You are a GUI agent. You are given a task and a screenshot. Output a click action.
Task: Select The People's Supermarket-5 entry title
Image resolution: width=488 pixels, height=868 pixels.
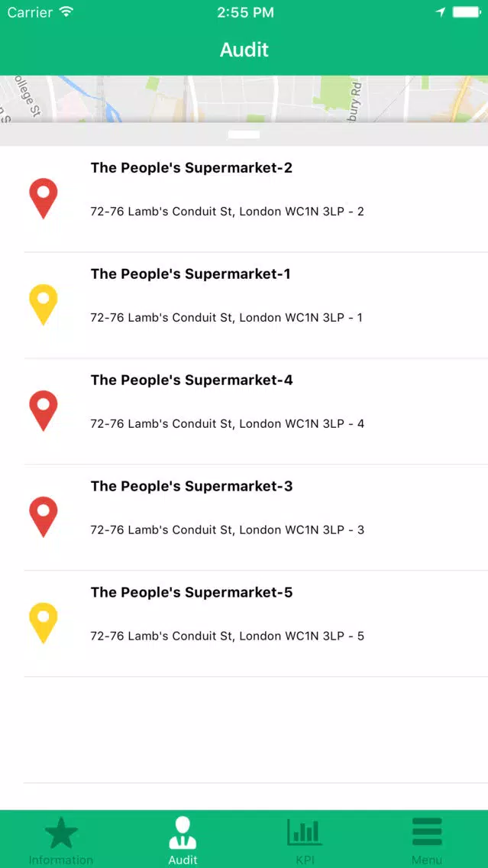click(192, 592)
